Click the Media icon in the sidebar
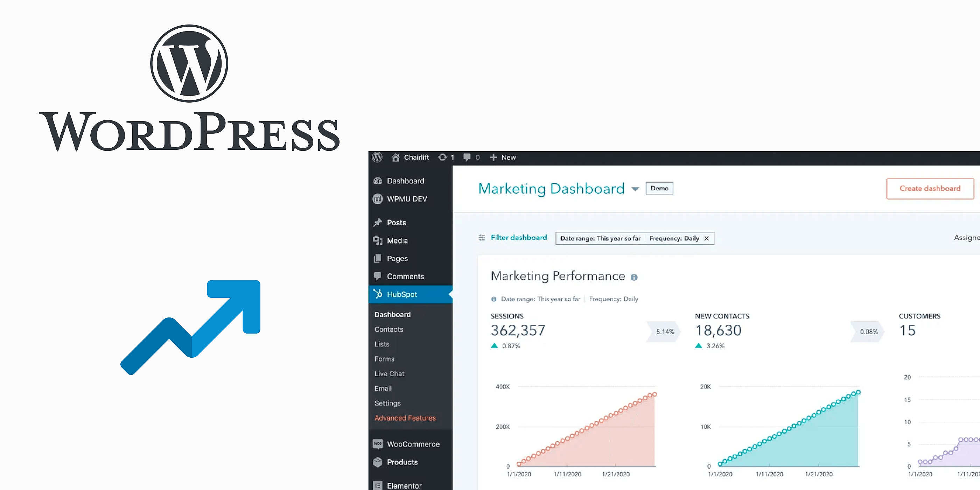Screen dimensions: 980x490 click(377, 240)
